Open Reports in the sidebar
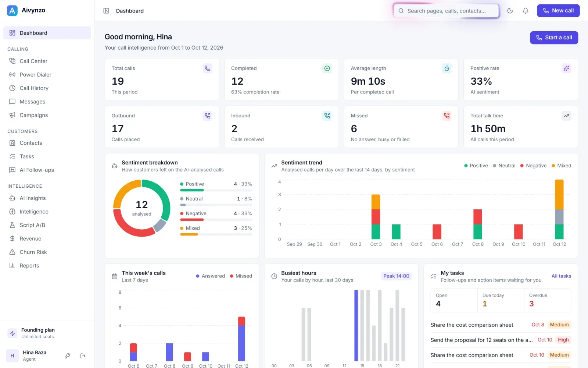Viewport: 588px width, 368px height. (x=47, y=266)
